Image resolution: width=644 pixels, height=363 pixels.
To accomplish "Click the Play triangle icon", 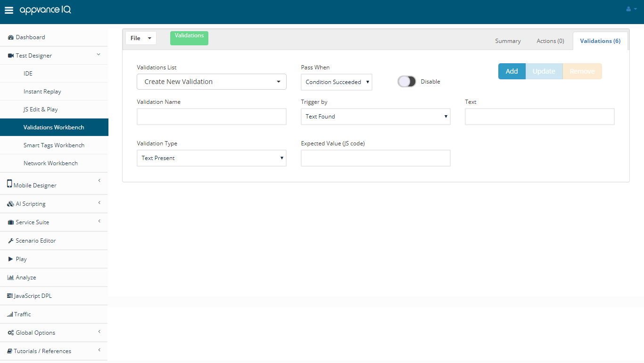I will click(11, 259).
